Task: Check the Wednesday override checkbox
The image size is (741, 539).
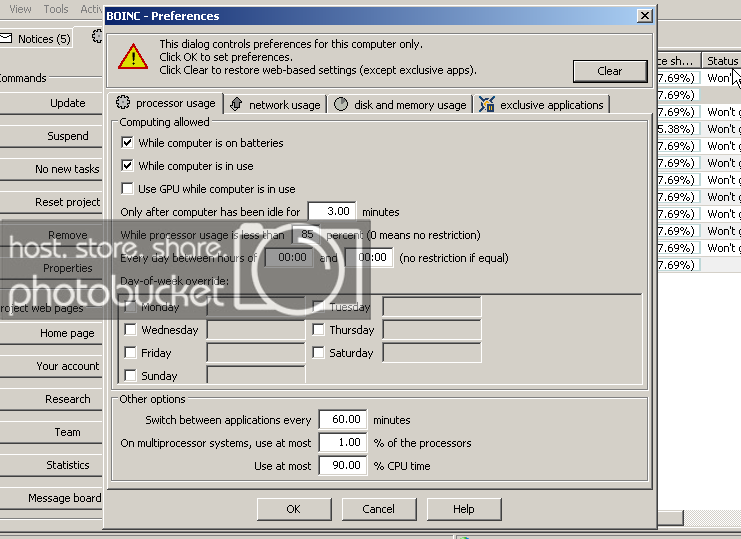Action: coord(130,330)
